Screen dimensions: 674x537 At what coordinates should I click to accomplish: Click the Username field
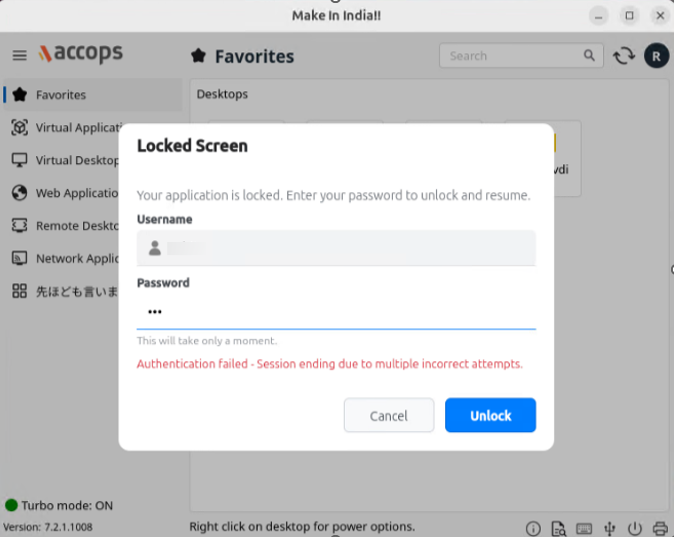pyautogui.click(x=336, y=248)
